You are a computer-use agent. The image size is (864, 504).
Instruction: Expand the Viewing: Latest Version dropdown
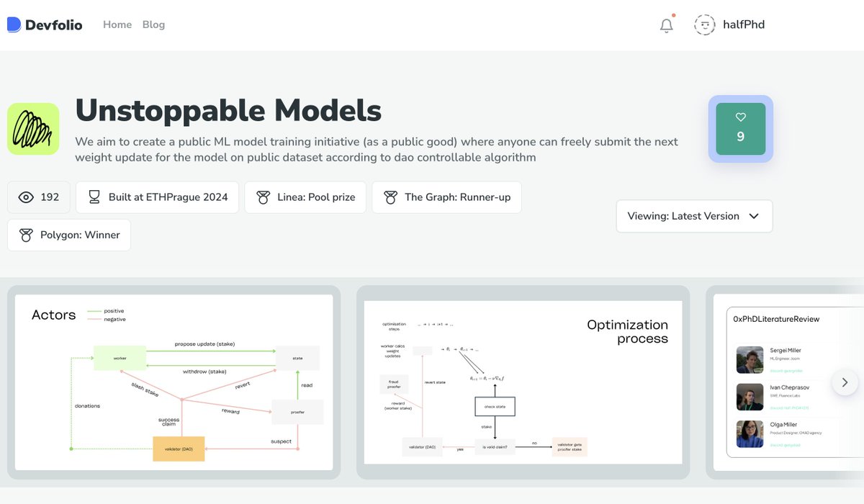pyautogui.click(x=694, y=216)
